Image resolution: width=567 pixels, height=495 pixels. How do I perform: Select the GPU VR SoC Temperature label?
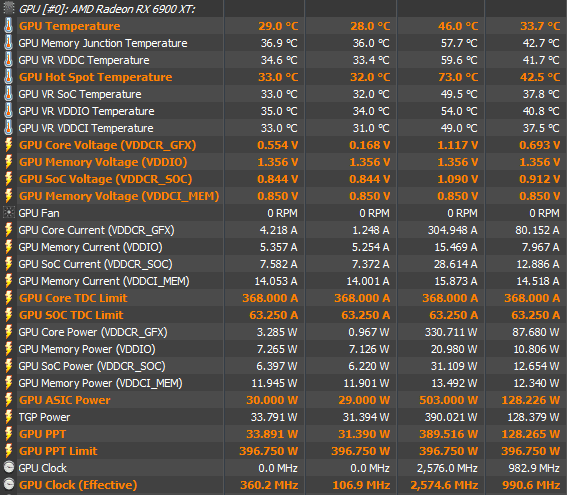tap(80, 94)
